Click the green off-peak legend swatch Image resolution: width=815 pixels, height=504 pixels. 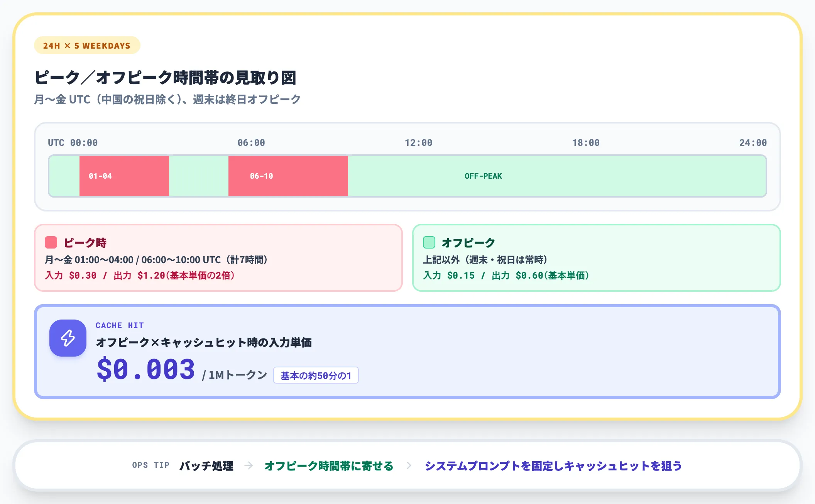(x=429, y=242)
